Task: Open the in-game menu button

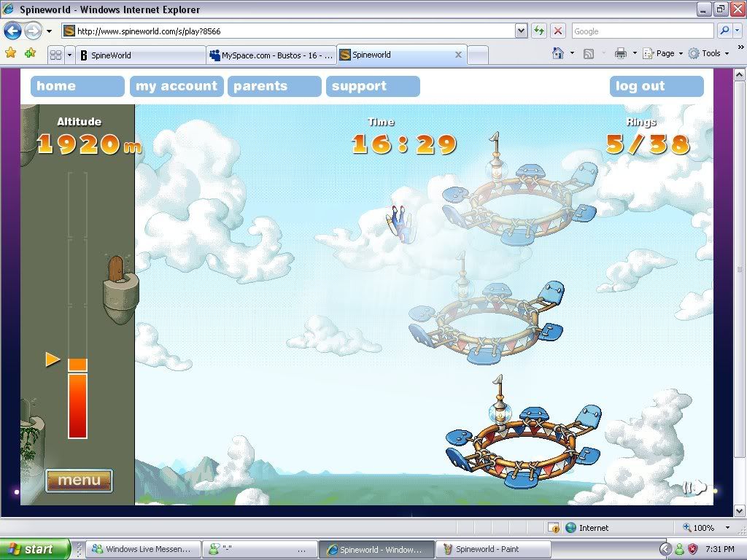Action: (79, 480)
